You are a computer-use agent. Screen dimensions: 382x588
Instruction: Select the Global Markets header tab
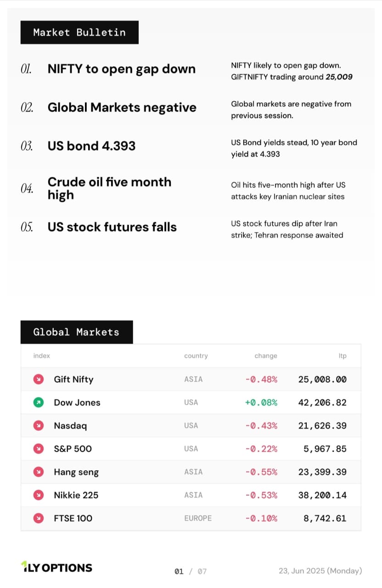pyautogui.click(x=76, y=332)
